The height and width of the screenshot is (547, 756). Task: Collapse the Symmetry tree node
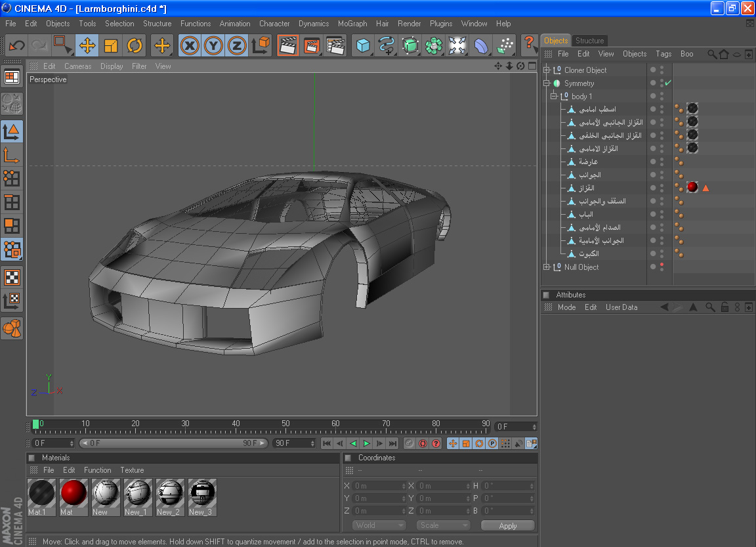(547, 83)
